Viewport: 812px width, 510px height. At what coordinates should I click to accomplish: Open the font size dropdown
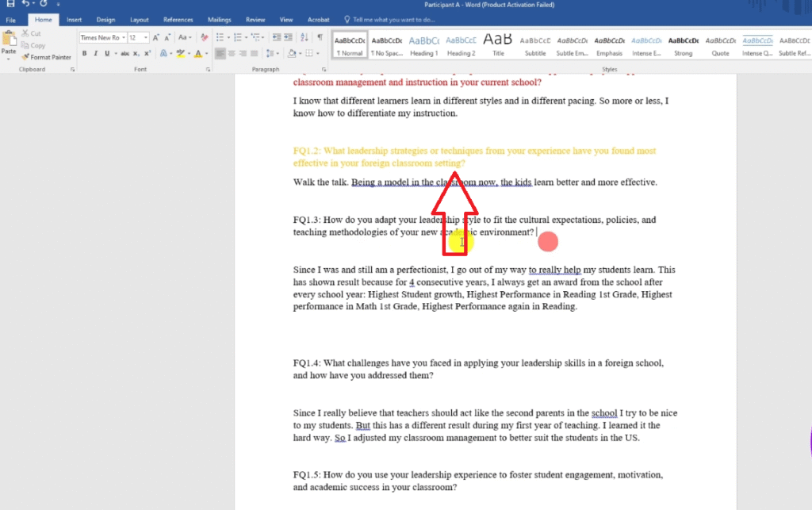click(145, 37)
